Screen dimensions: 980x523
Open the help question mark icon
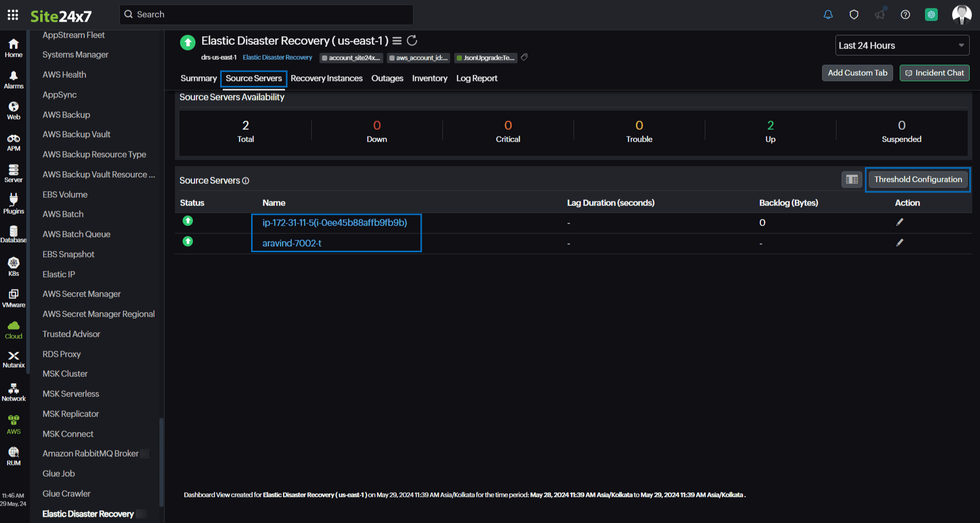(905, 15)
